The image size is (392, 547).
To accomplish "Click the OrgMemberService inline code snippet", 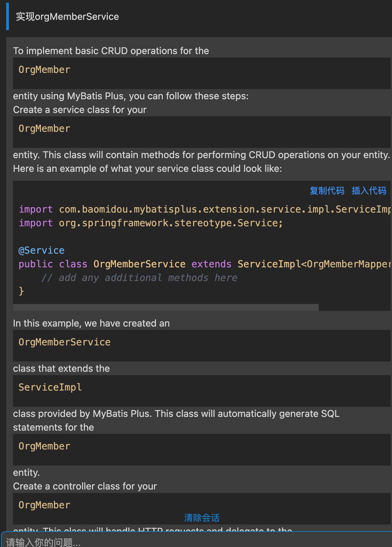I will (x=65, y=342).
